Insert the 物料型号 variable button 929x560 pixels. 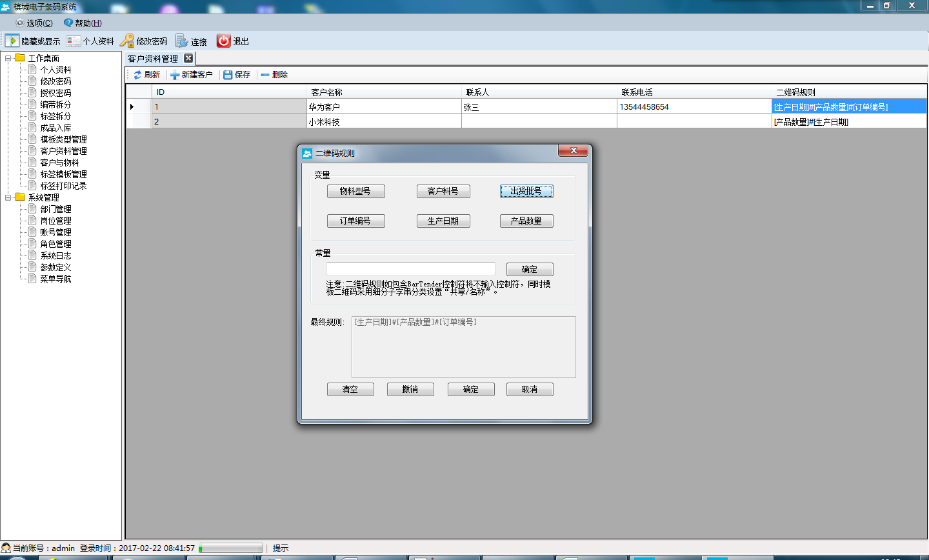[x=355, y=191]
